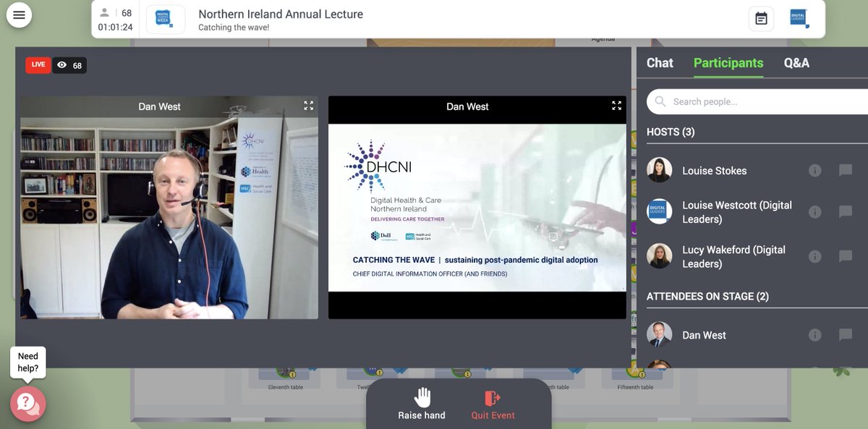Expand Dan West's slide share fullscreen
Viewport: 868px width, 429px height.
[616, 106]
